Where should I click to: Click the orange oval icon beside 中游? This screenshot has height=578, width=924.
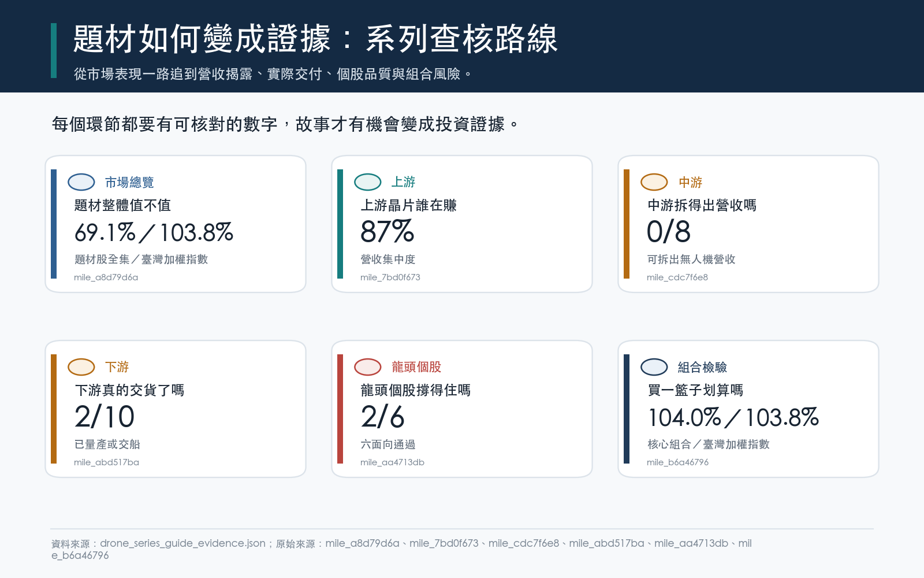654,182
